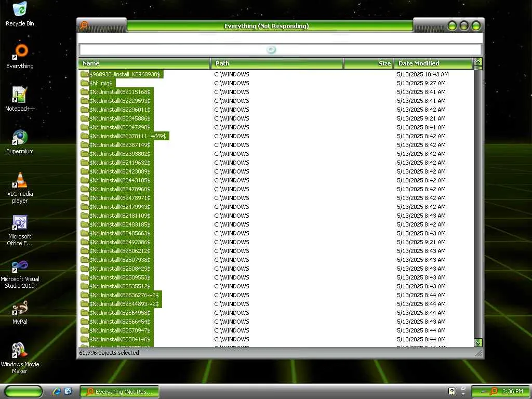Select the $NtUninstallKB2481109$ folder name
This screenshot has height=399, width=532.
pos(120,216)
